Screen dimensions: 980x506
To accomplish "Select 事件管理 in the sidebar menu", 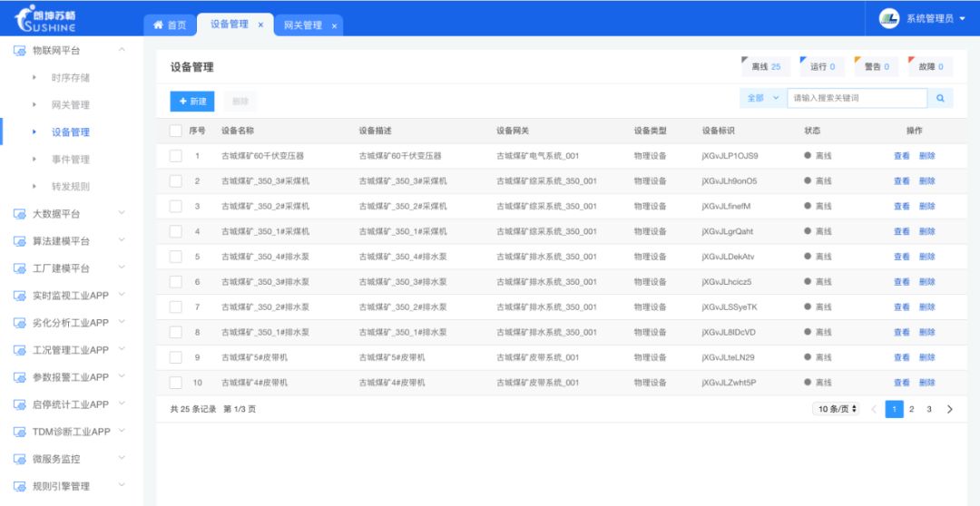I will pyautogui.click(x=71, y=160).
